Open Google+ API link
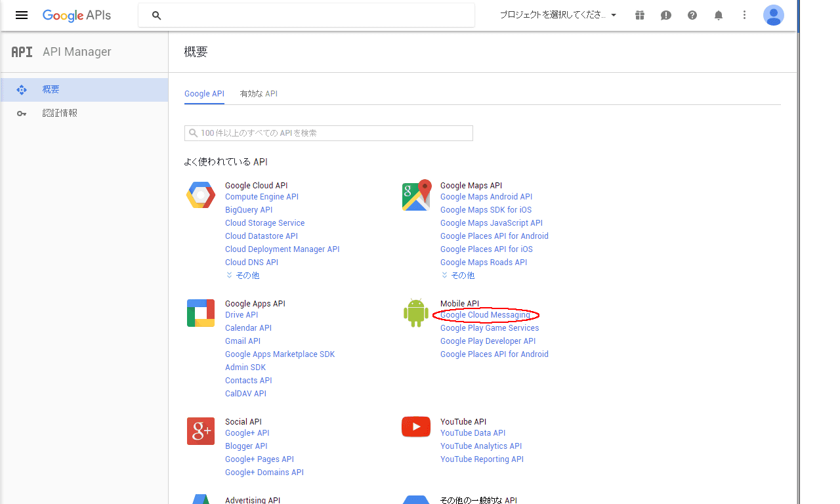This screenshot has height=504, width=840. [247, 433]
